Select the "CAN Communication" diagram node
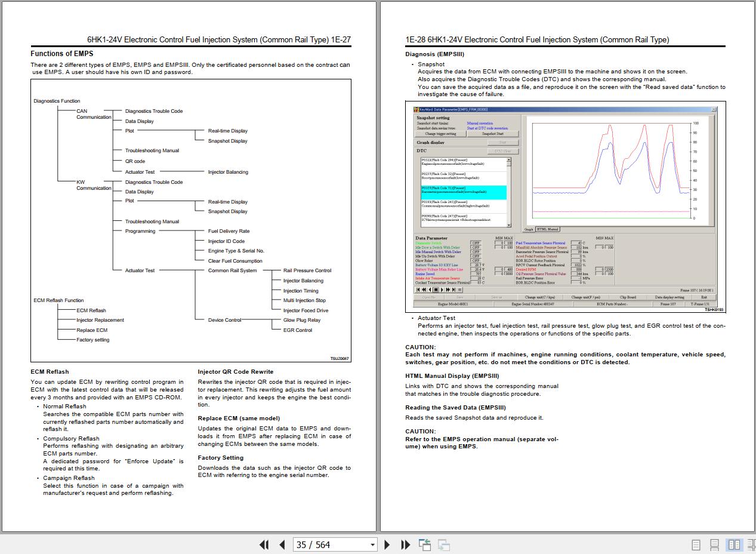 pos(94,114)
